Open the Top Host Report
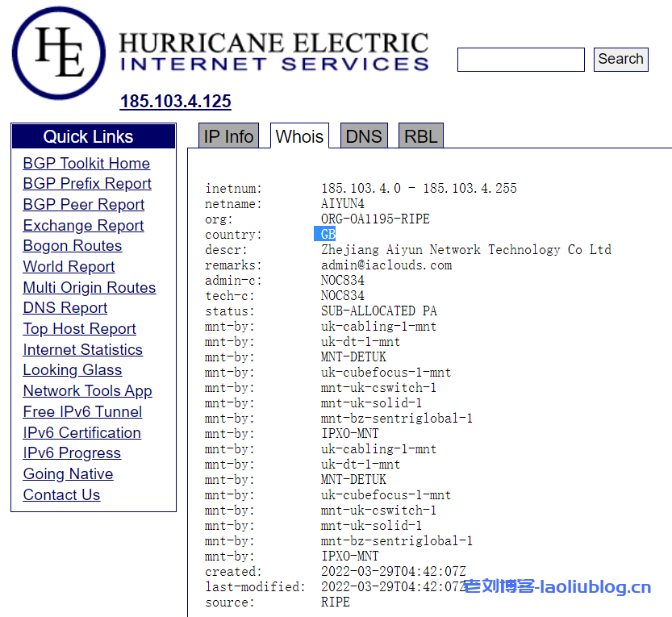Viewport: 672px width, 617px height. click(x=79, y=329)
